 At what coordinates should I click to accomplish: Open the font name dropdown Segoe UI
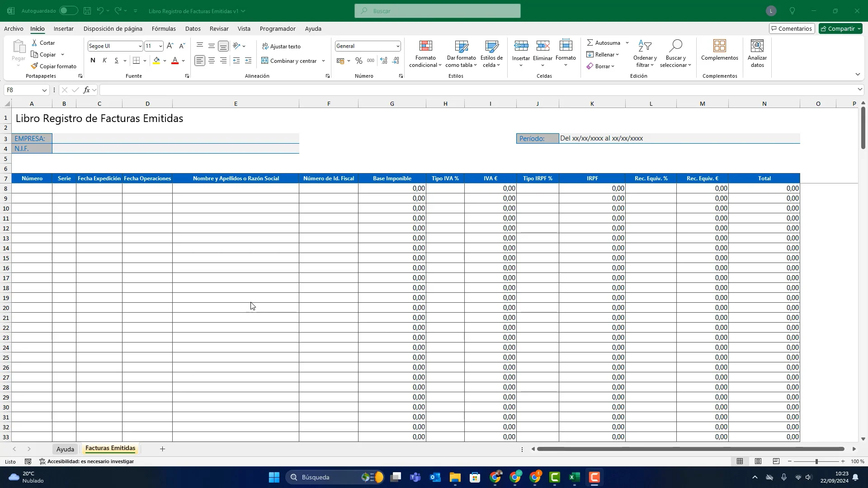coord(140,46)
